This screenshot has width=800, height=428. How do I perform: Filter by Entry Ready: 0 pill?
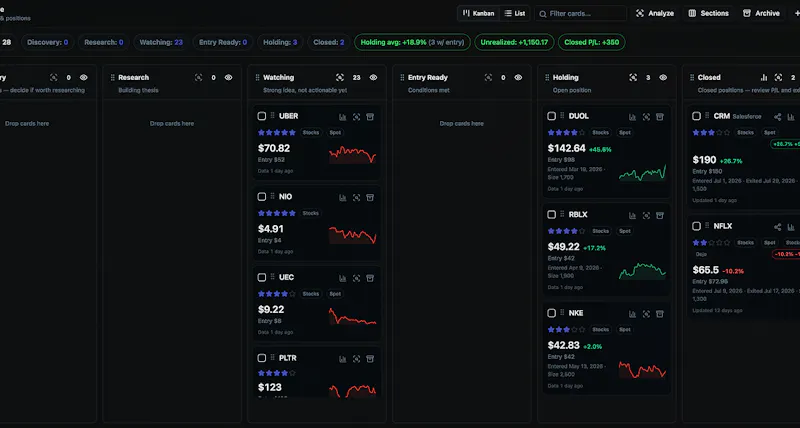pos(223,42)
